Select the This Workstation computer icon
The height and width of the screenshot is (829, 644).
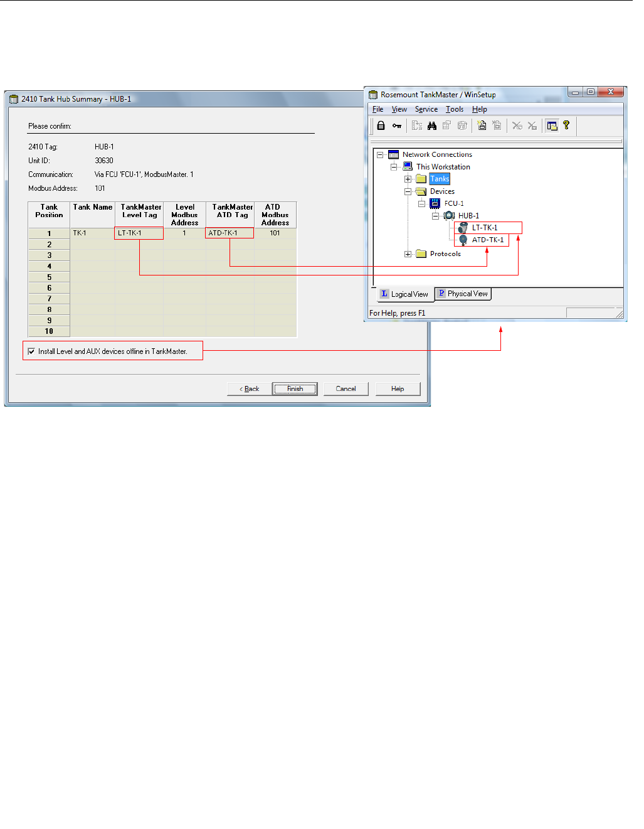coord(408,166)
